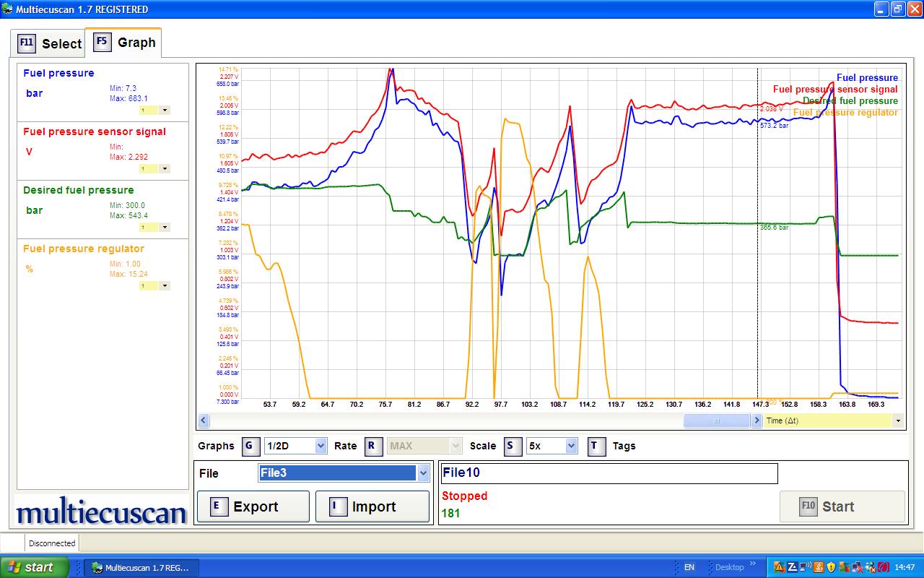Click the ZoneAlarm Z tray icon
The image size is (924, 578).
click(792, 567)
